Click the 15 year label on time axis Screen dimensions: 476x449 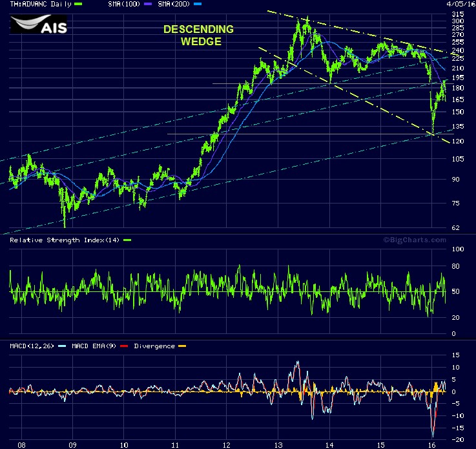(x=380, y=445)
